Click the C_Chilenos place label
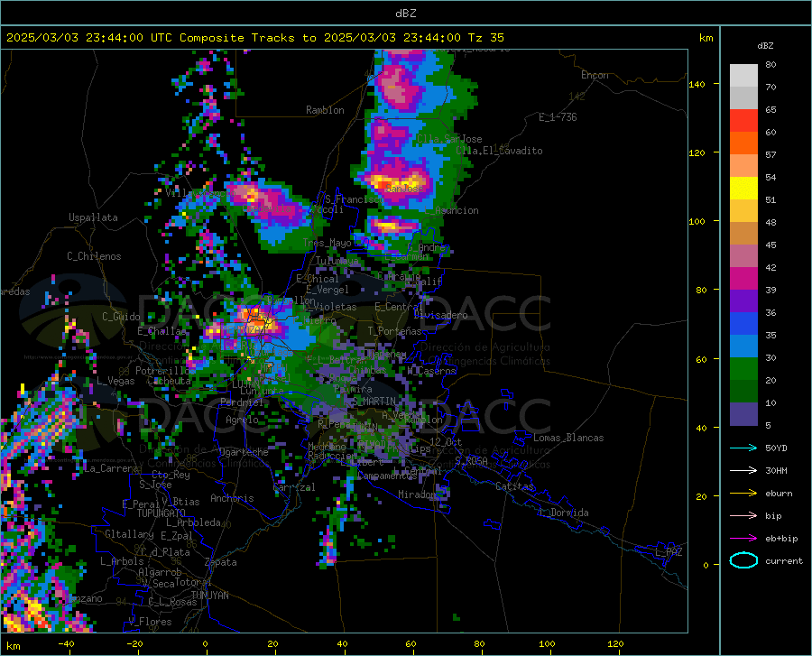The image size is (812, 656). pyautogui.click(x=94, y=256)
